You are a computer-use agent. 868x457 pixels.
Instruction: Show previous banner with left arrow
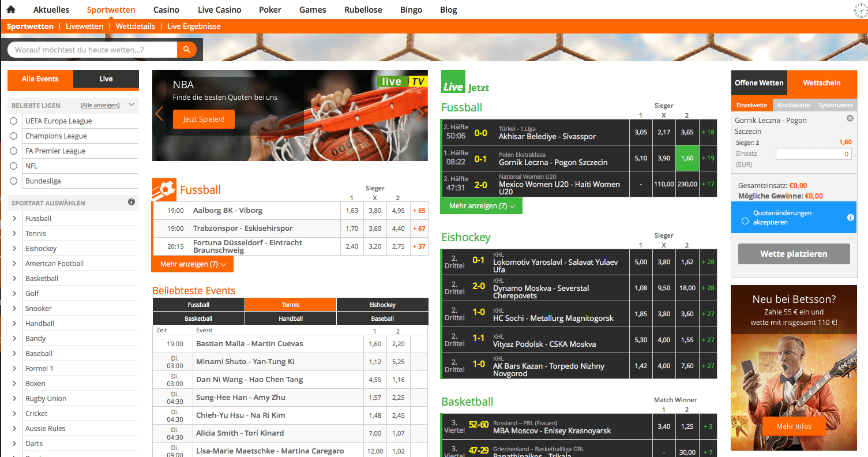pos(159,114)
